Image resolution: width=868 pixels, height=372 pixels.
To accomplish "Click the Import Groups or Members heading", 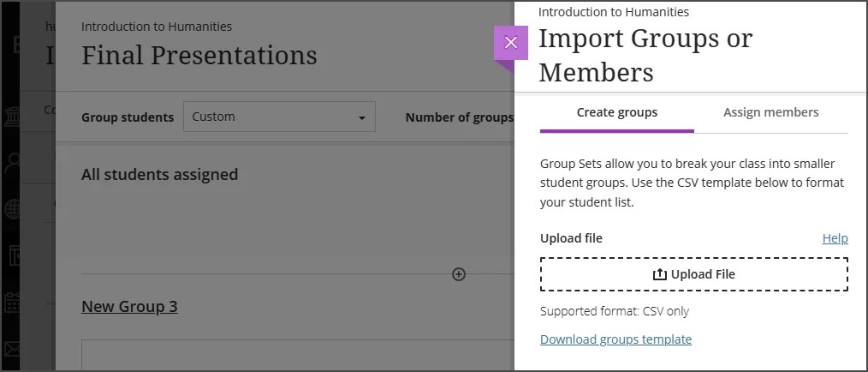I will (x=645, y=55).
